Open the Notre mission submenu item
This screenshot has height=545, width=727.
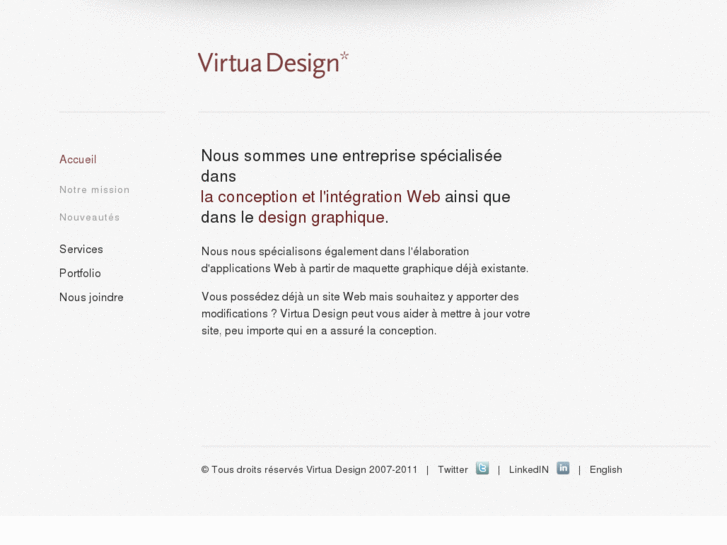point(95,190)
